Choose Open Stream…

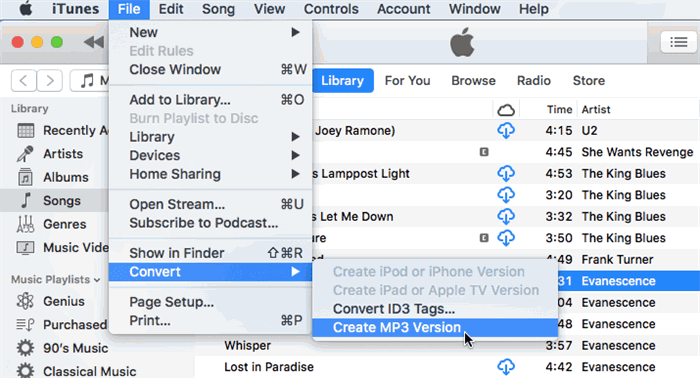[210, 204]
